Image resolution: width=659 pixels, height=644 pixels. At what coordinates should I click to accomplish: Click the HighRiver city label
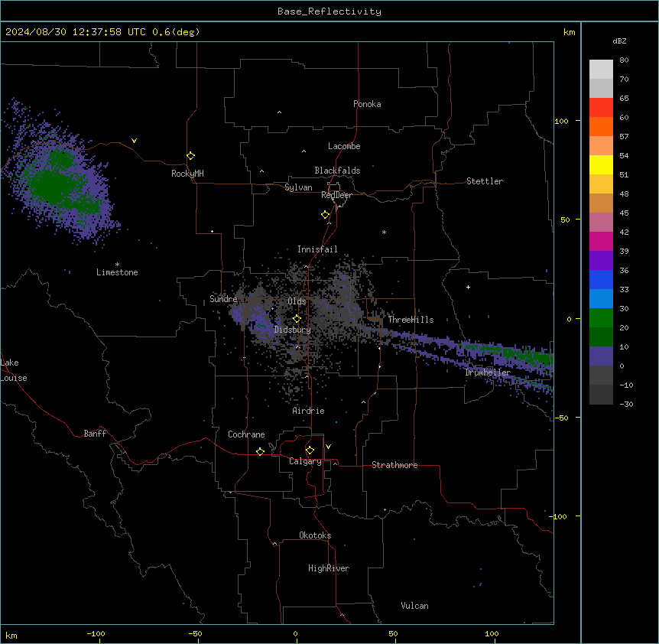coord(329,568)
